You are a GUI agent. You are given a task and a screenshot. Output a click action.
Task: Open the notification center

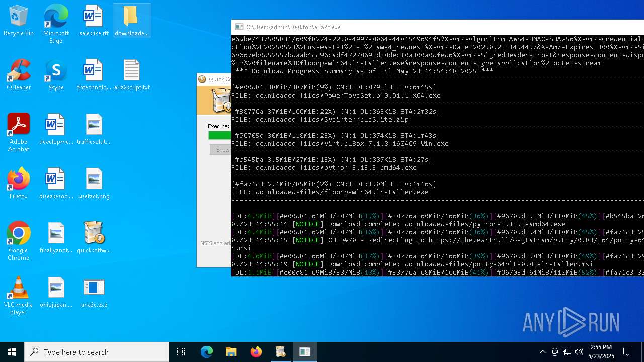click(x=627, y=352)
